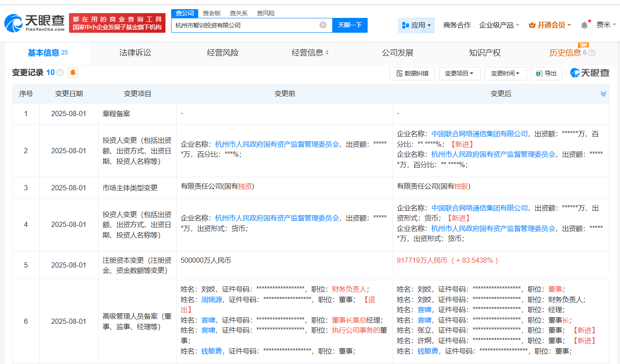Click the 序号 column header
The height and width of the screenshot is (364, 620).
26,93
